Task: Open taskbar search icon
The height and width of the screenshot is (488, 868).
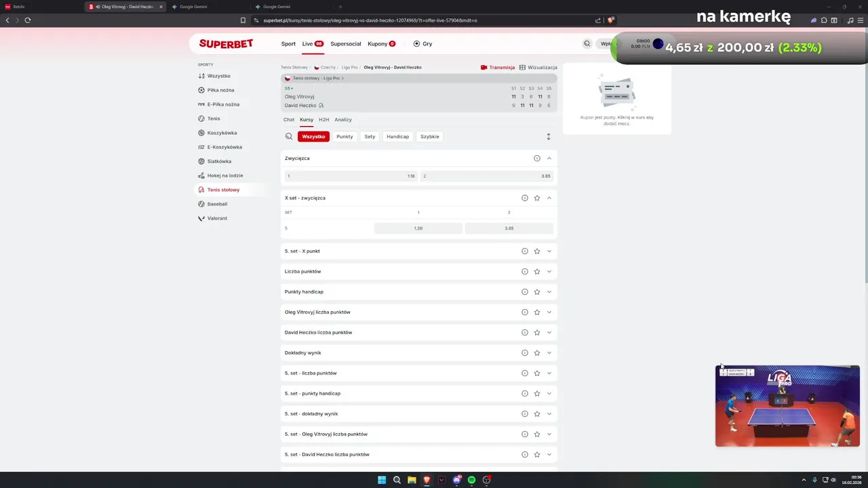Action: click(397, 480)
